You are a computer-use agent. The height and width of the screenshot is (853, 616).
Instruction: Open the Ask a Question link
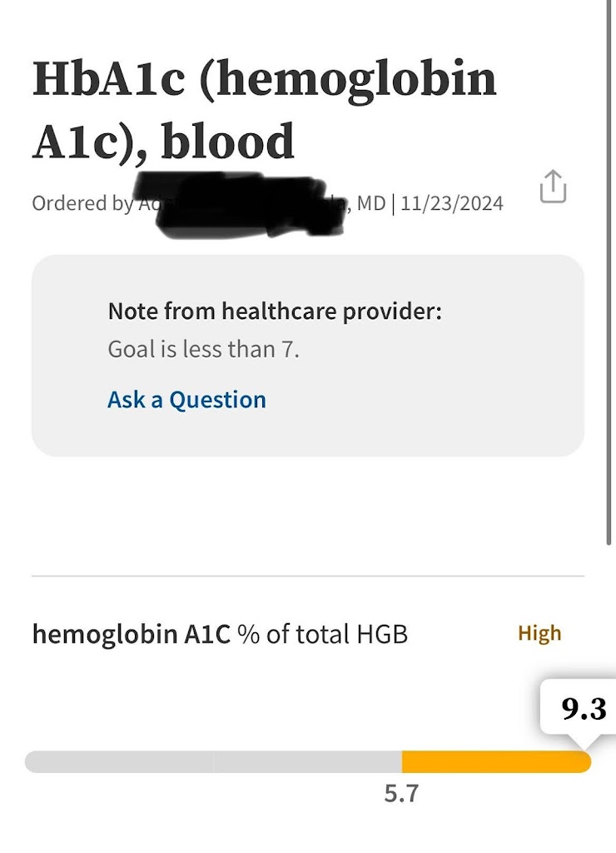point(186,400)
